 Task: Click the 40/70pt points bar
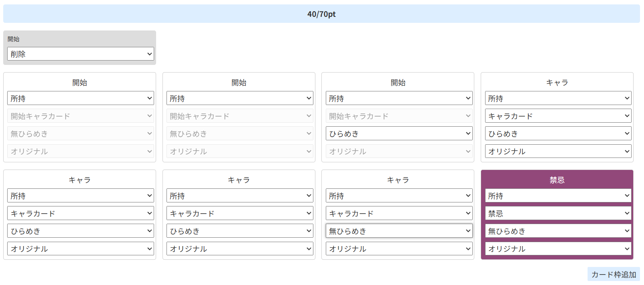pos(321,14)
